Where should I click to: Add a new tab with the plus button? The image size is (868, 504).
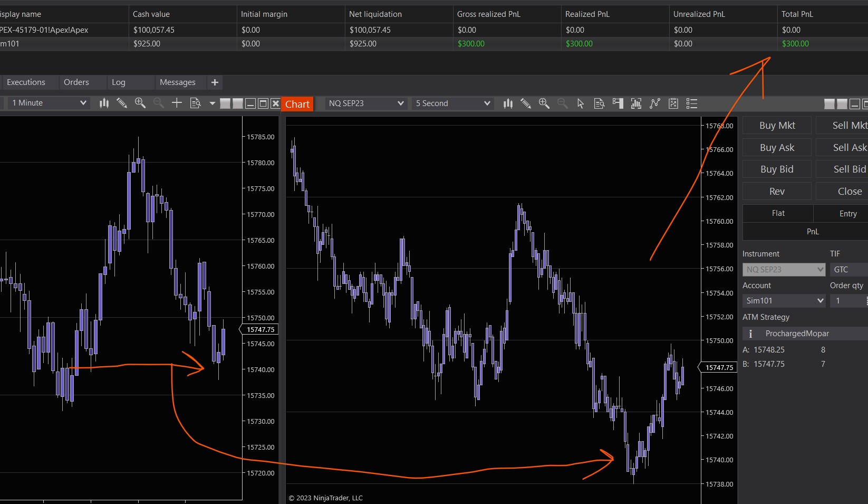pyautogui.click(x=215, y=82)
